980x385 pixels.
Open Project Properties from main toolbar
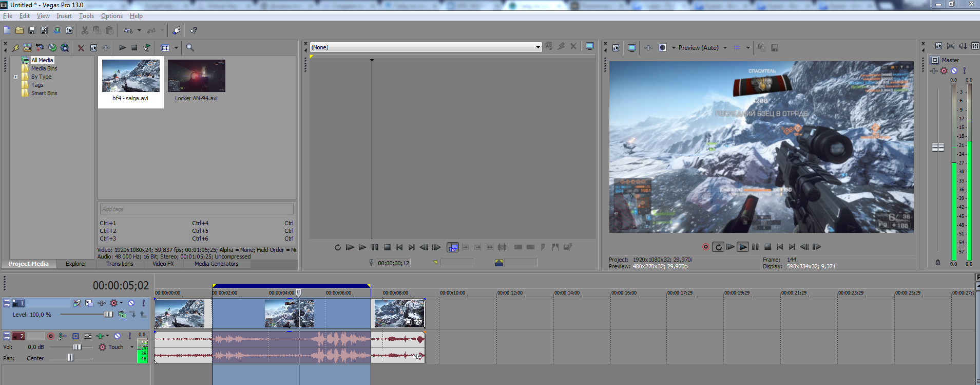pos(69,31)
